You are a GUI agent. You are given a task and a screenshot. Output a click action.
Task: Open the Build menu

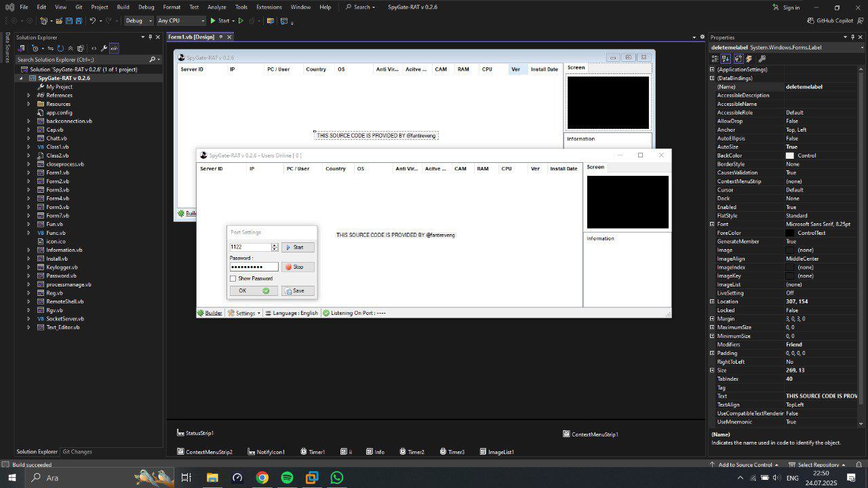[123, 7]
